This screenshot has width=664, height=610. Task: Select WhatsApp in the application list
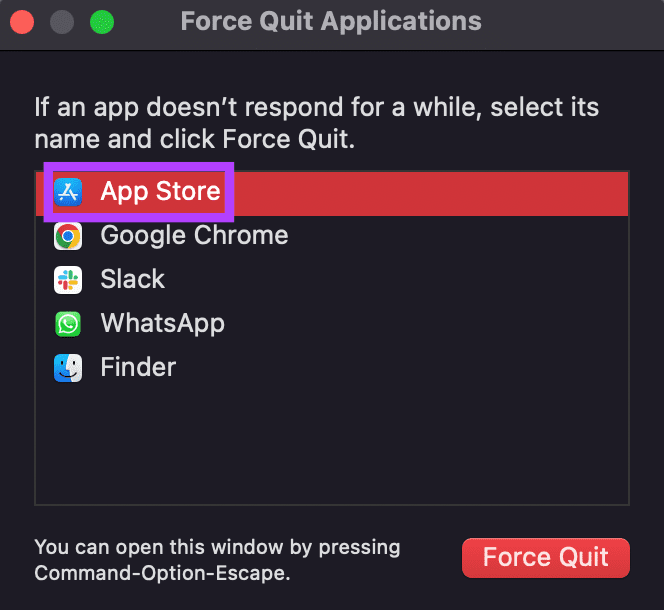pyautogui.click(x=332, y=324)
